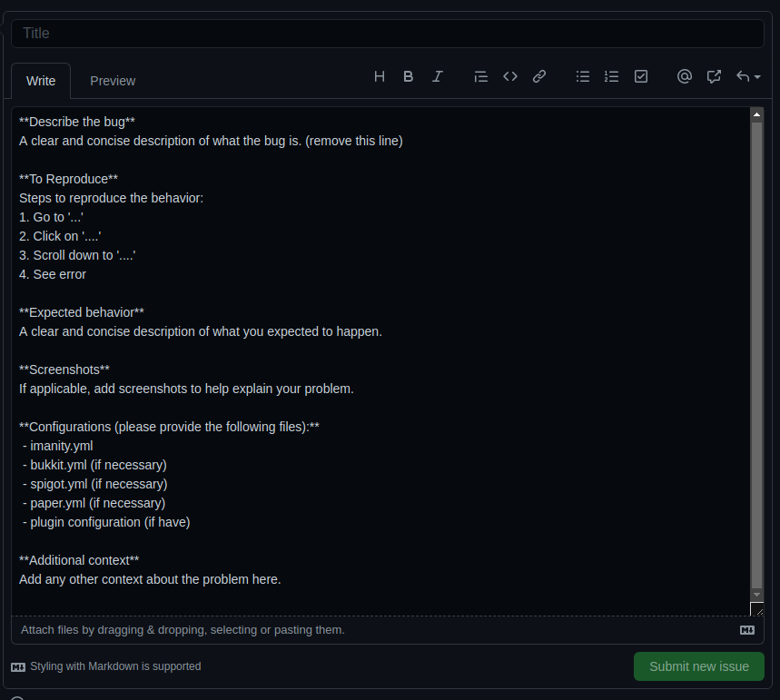
Task: Mention a user with the @ icon
Action: 685,76
